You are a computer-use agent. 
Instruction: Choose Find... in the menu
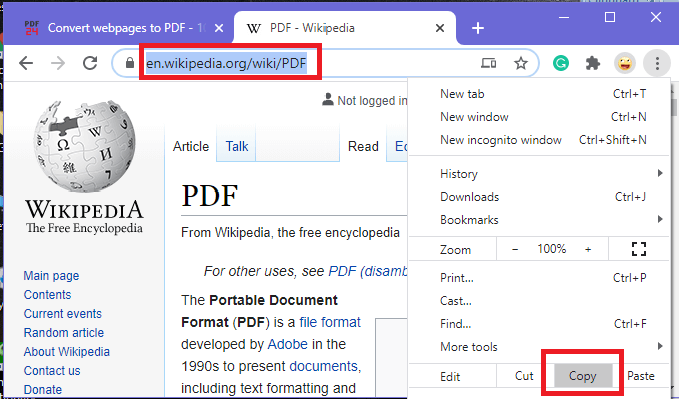click(x=539, y=324)
